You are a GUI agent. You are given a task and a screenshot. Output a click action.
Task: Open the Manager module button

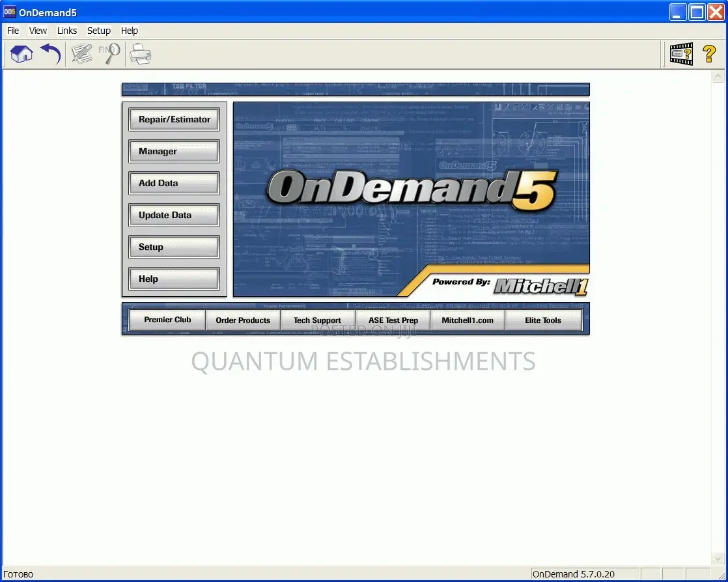[x=174, y=151]
